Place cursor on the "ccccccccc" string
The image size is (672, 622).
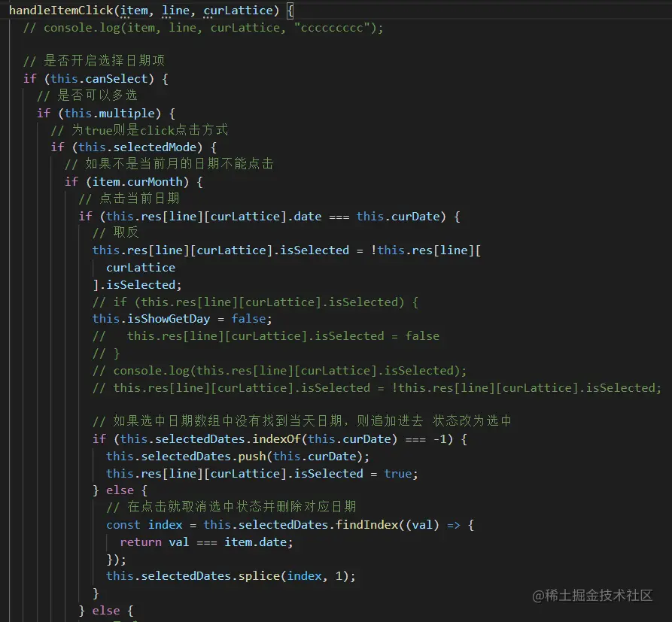pos(332,28)
